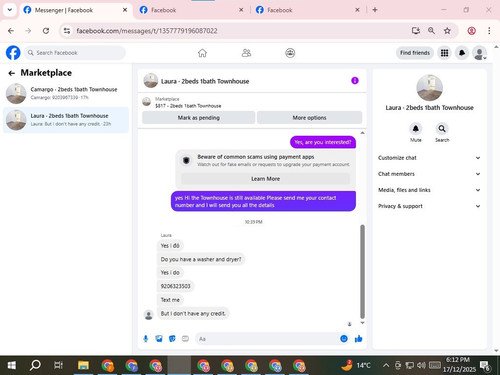Viewport: 500px width, 375px height.
Task: Open the install app icon in address bar
Action: point(415,31)
